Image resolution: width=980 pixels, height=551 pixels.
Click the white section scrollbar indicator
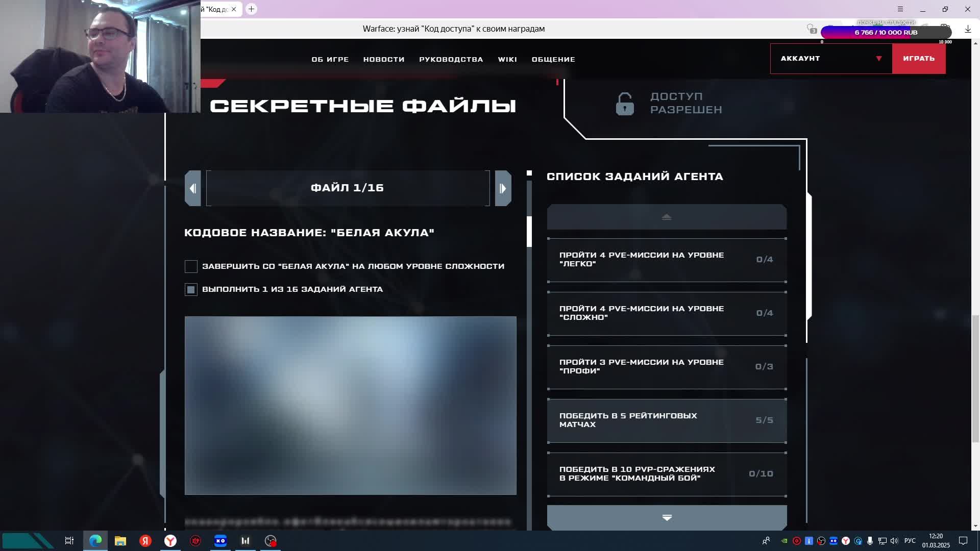(x=529, y=232)
